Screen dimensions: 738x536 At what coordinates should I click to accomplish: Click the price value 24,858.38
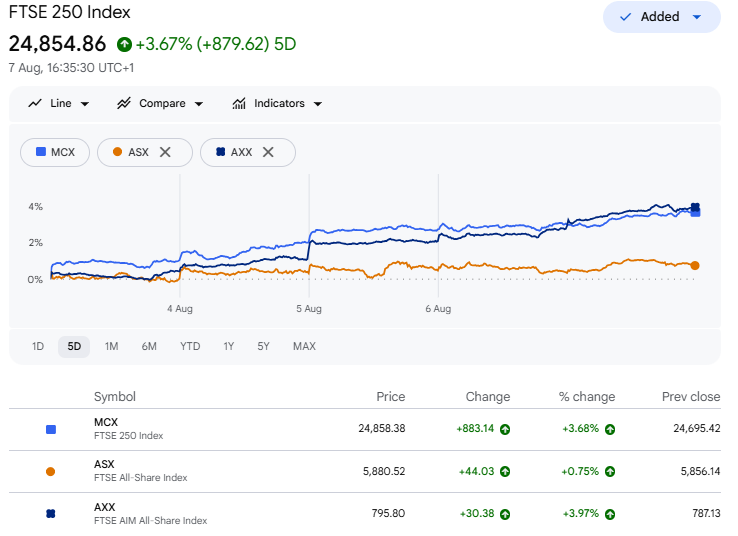click(x=382, y=429)
